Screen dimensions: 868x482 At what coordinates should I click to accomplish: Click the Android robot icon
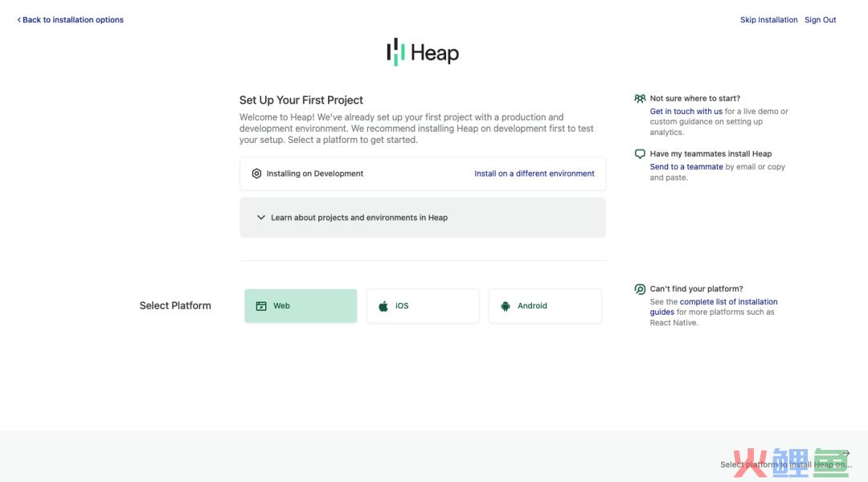click(x=506, y=306)
